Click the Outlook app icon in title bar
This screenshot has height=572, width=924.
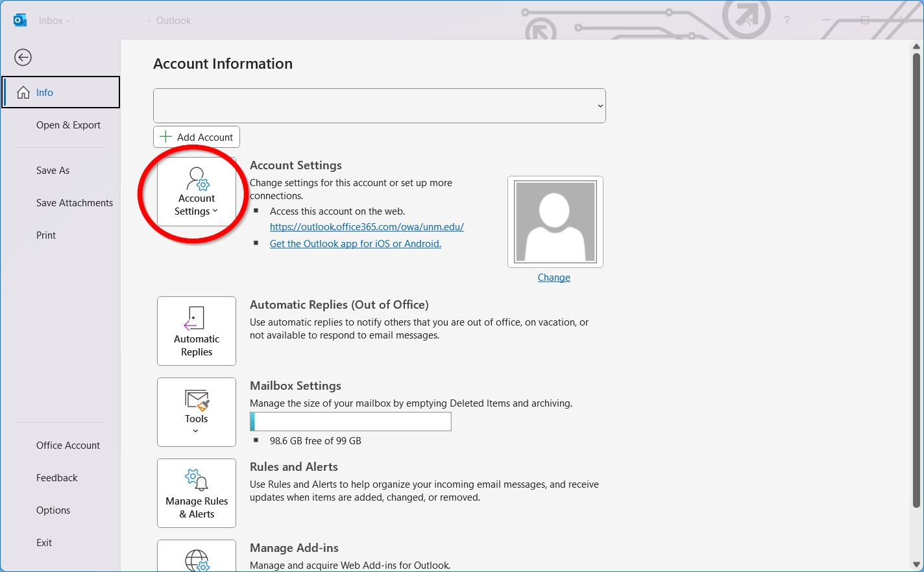point(20,21)
